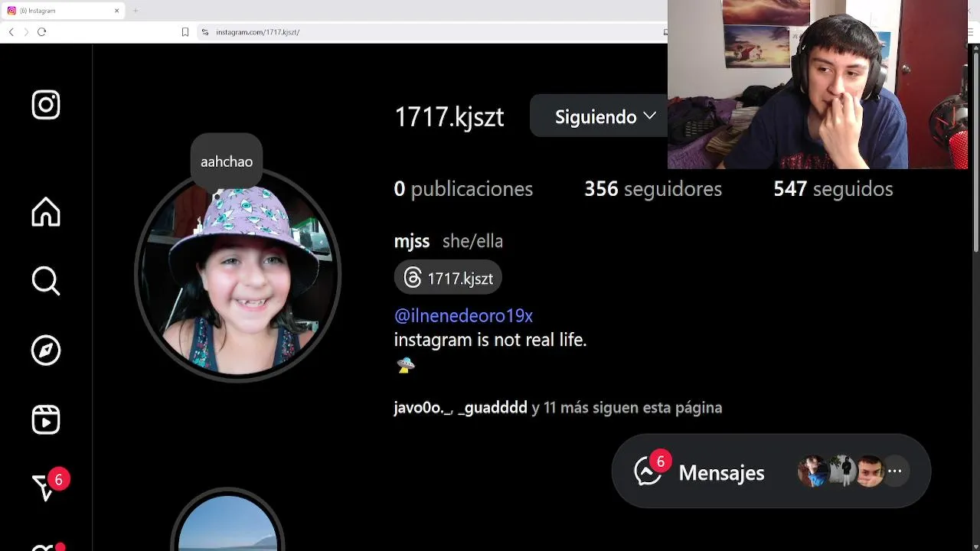Image resolution: width=980 pixels, height=551 pixels.
Task: Open a new browser tab
Action: coord(136,11)
